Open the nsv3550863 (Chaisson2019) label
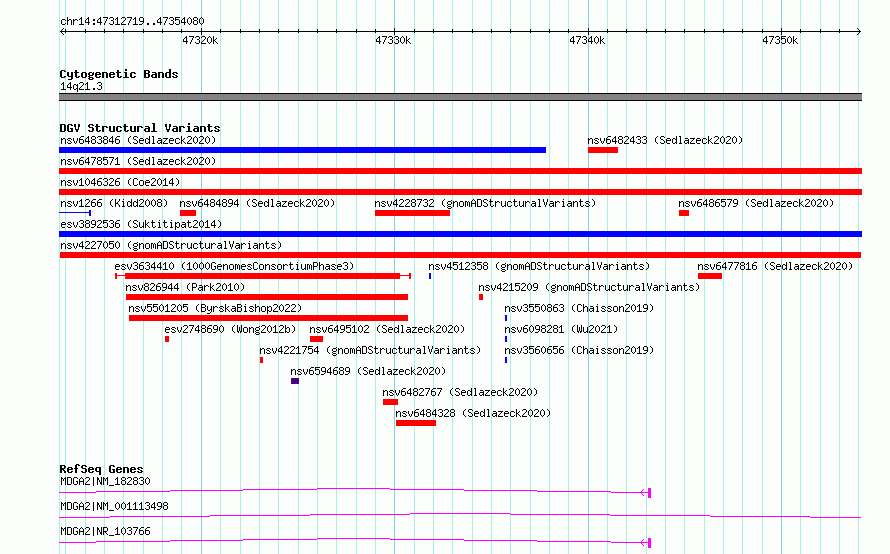 pos(579,308)
